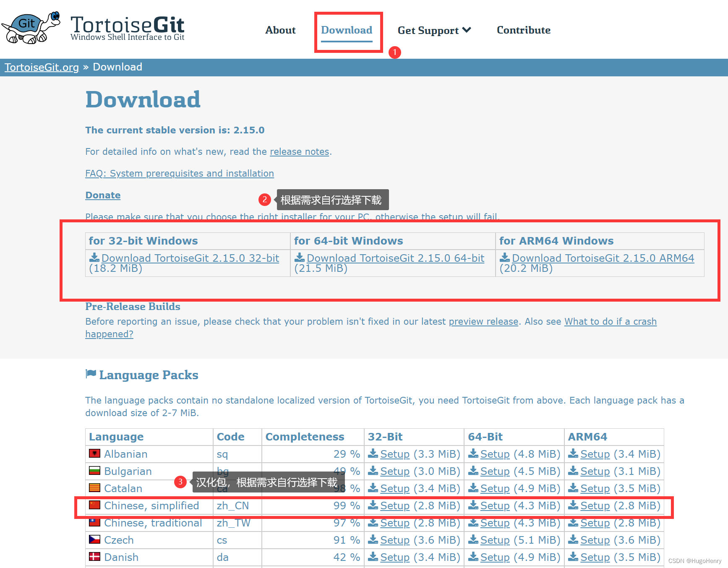The width and height of the screenshot is (728, 568).
Task: Download Bulgarian 32-Bit Setup
Action: pyautogui.click(x=395, y=471)
